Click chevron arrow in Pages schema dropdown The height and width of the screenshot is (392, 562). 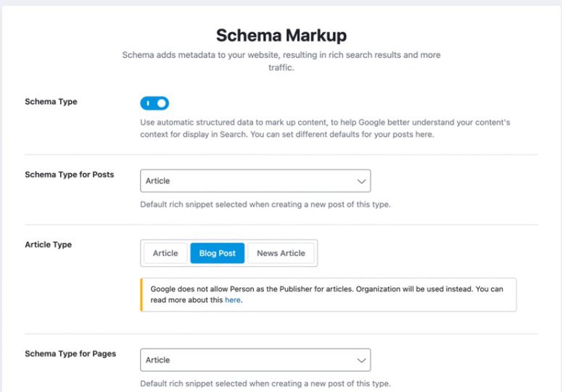361,360
